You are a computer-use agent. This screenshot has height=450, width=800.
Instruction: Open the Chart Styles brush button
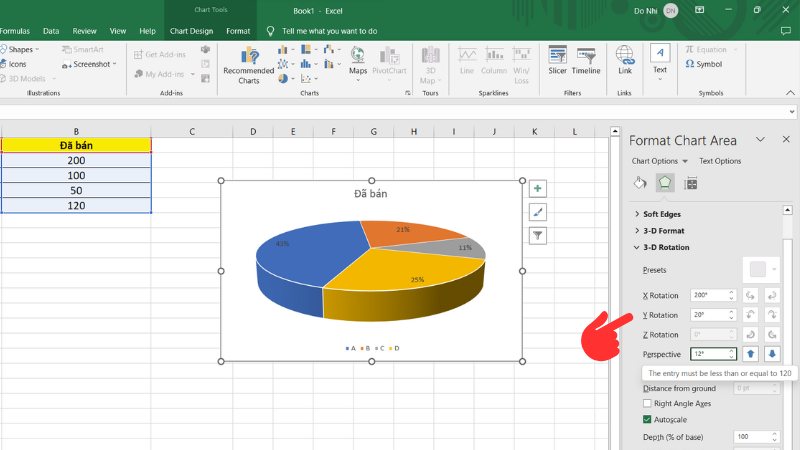(538, 212)
